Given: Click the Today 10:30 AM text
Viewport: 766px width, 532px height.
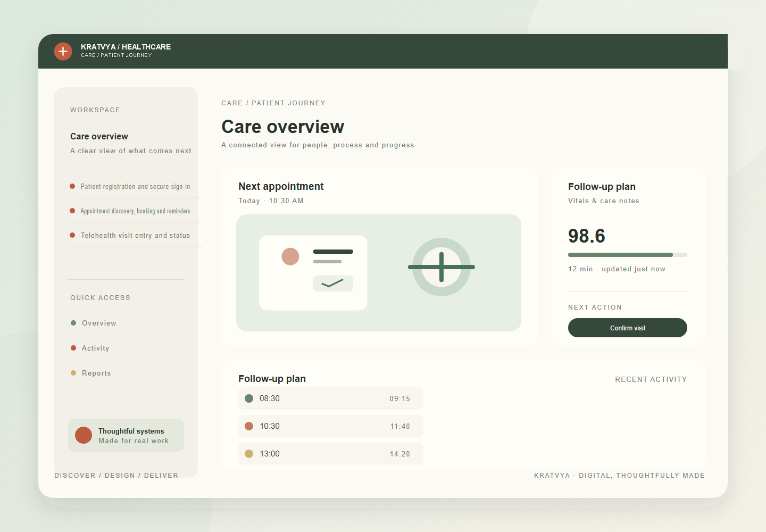Looking at the screenshot, I should point(271,201).
